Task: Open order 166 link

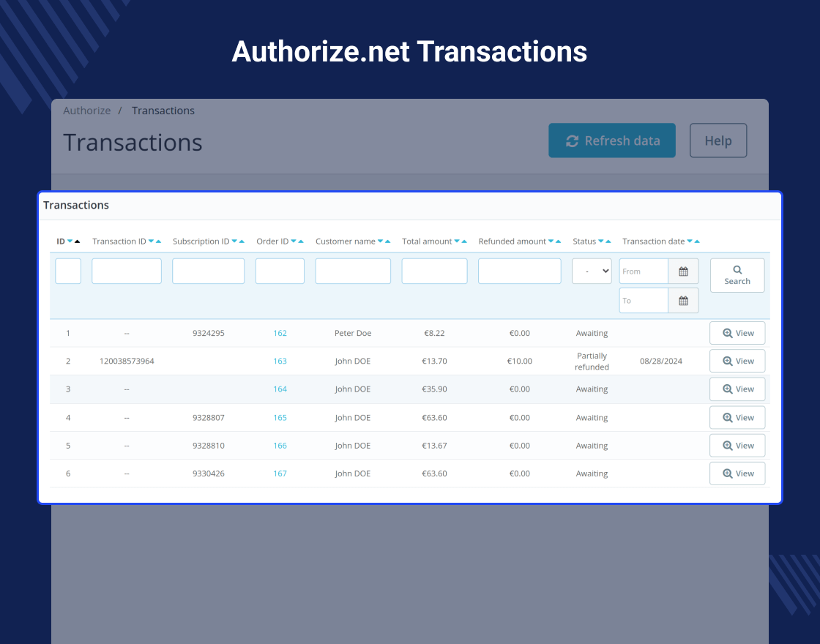Action: point(280,446)
